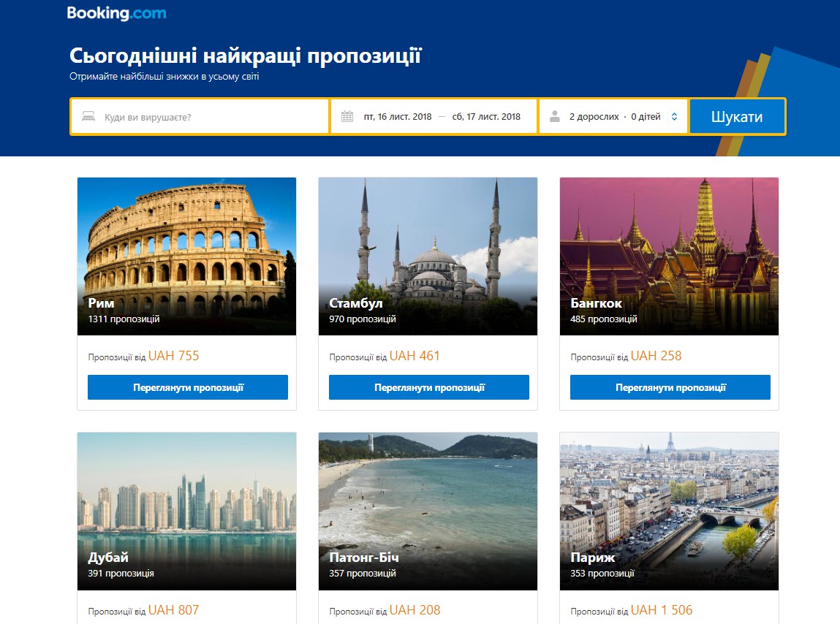Select the Бангкок city title
The height and width of the screenshot is (624, 840).
pos(597,303)
